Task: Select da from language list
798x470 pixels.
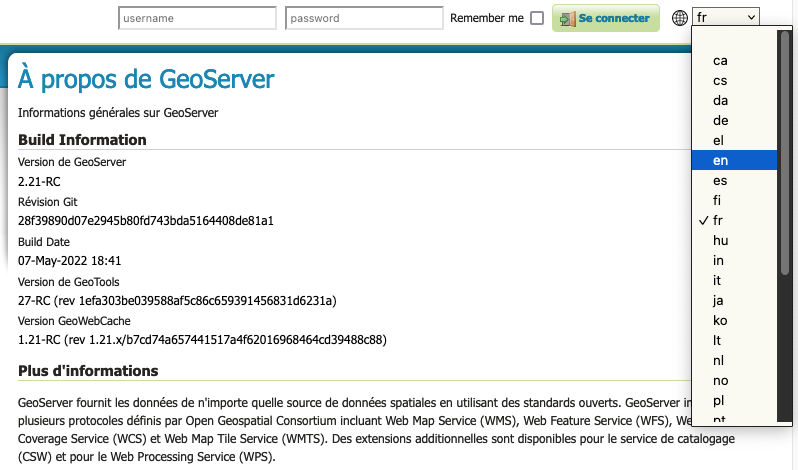Action: tap(734, 101)
